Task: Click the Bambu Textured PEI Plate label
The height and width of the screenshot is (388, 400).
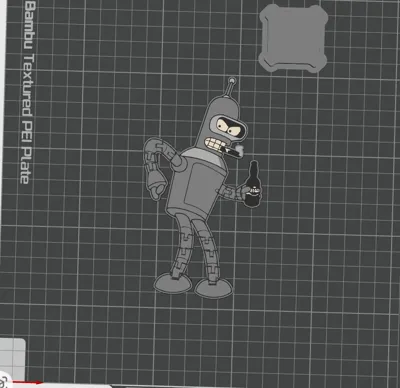Action: pyautogui.click(x=27, y=92)
